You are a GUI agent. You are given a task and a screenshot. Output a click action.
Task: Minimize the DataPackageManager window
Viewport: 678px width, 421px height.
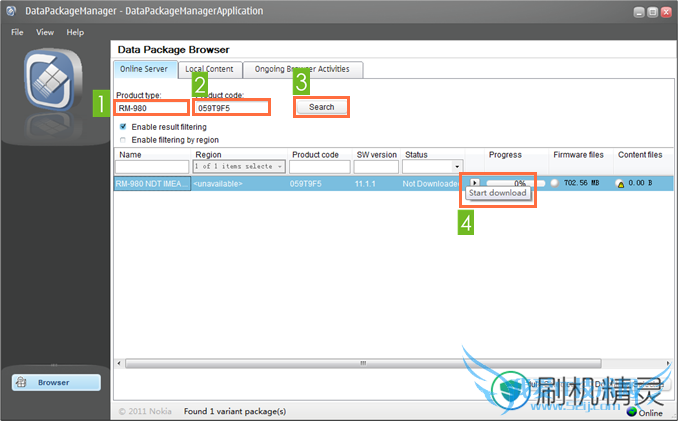pos(639,12)
